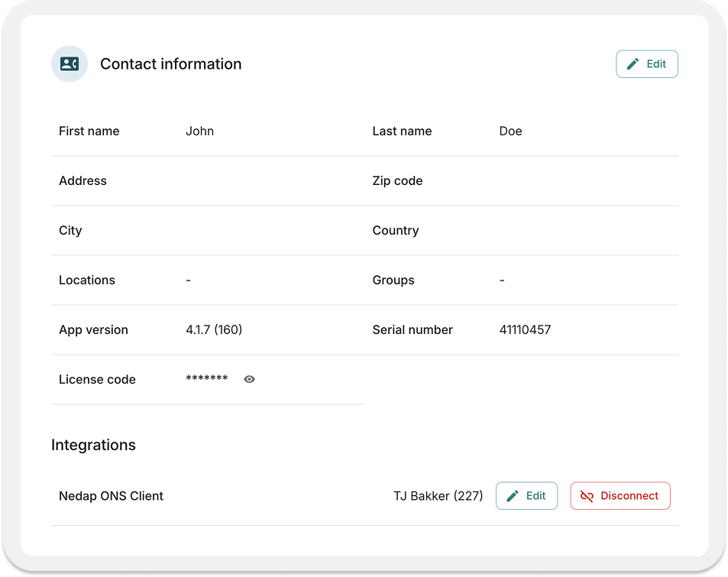This screenshot has width=728, height=577.
Task: Select the masked License code value
Action: [x=206, y=378]
